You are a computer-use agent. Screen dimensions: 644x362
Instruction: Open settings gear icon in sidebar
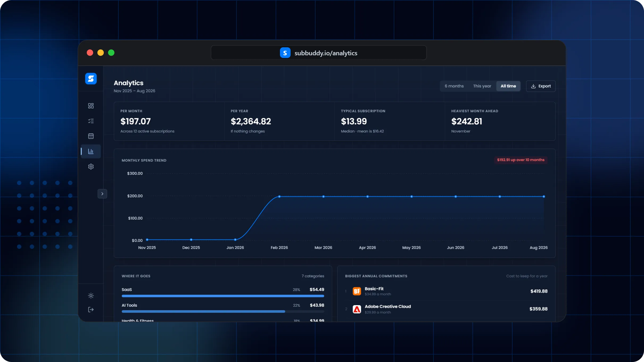pyautogui.click(x=91, y=166)
